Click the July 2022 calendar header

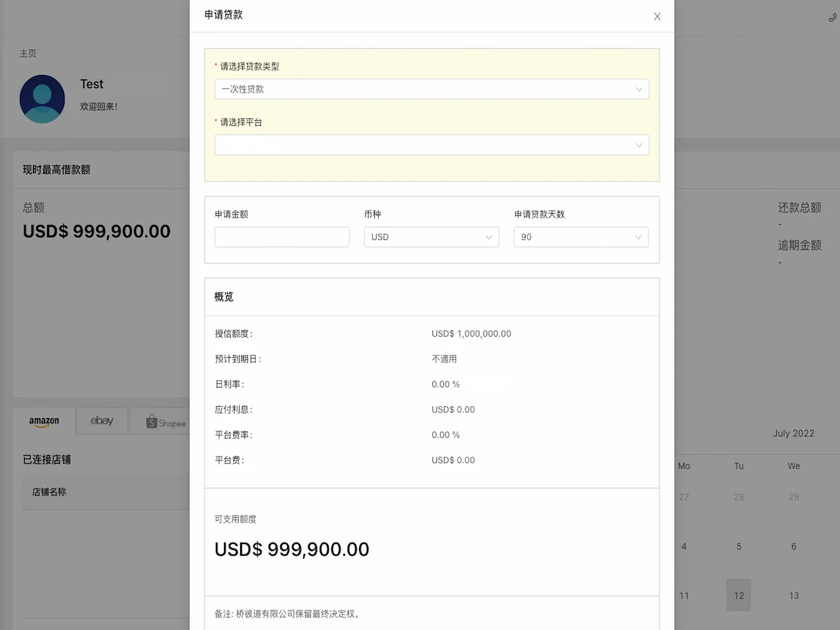pyautogui.click(x=793, y=433)
